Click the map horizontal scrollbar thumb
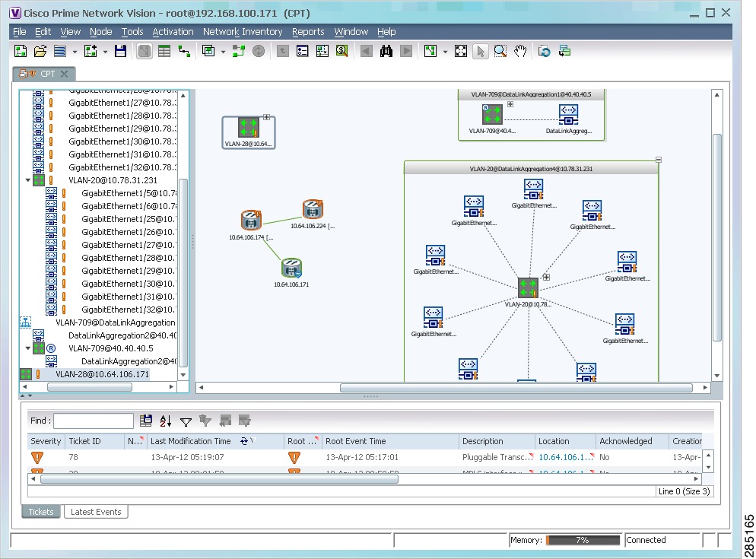The width and height of the screenshot is (756, 559). point(516,388)
